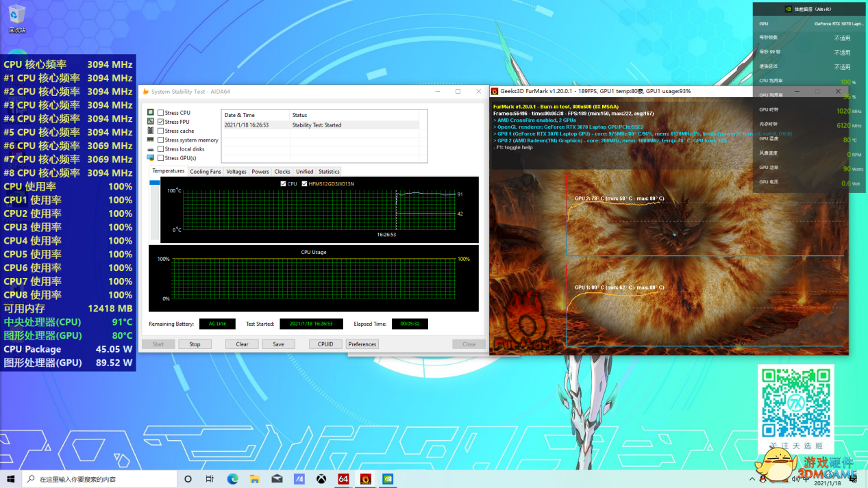868x488 pixels.
Task: Switch to AIDA64 via its taskbar icon
Action: coord(344,479)
